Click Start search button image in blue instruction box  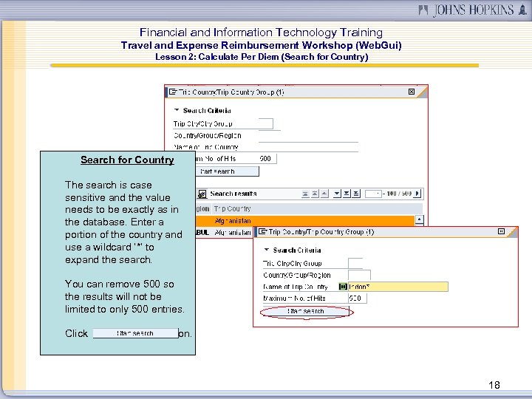pos(135,333)
